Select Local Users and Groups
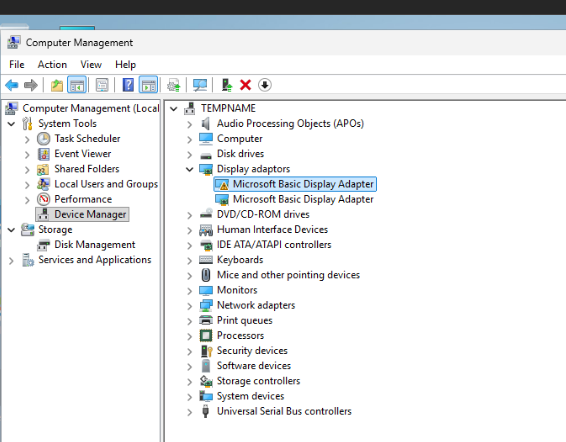 [x=106, y=184]
